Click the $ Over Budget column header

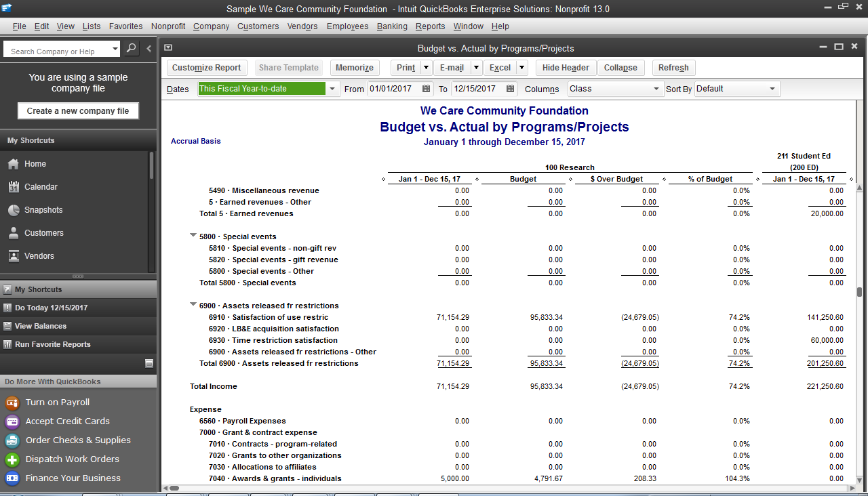point(616,179)
